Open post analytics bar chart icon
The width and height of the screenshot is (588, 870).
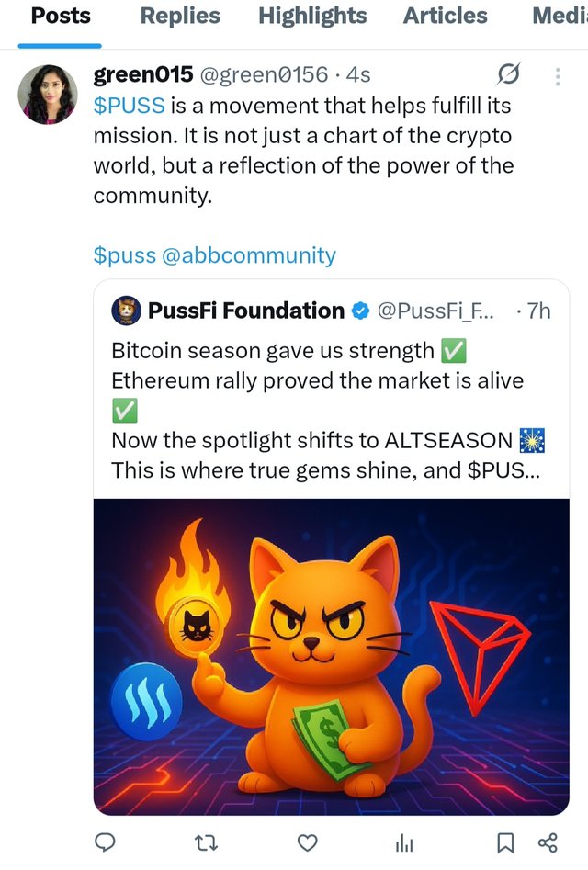(x=404, y=842)
